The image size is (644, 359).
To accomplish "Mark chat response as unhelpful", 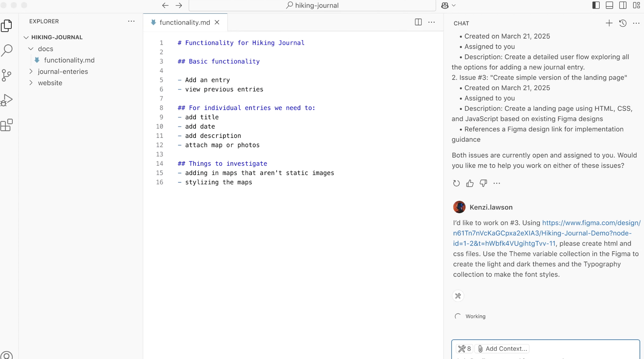I will pyautogui.click(x=483, y=183).
